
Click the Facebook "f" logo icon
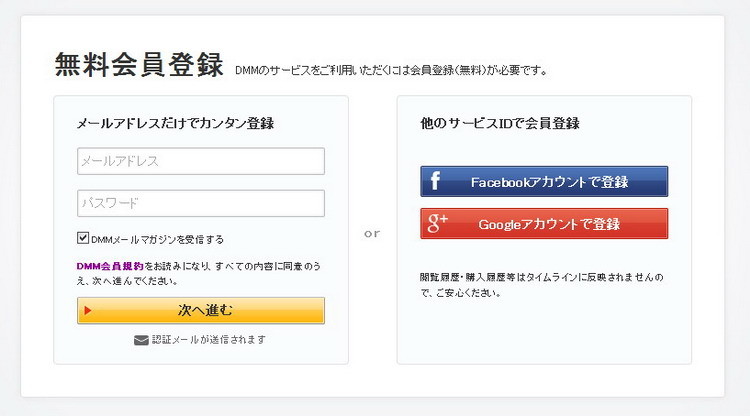[x=435, y=182]
